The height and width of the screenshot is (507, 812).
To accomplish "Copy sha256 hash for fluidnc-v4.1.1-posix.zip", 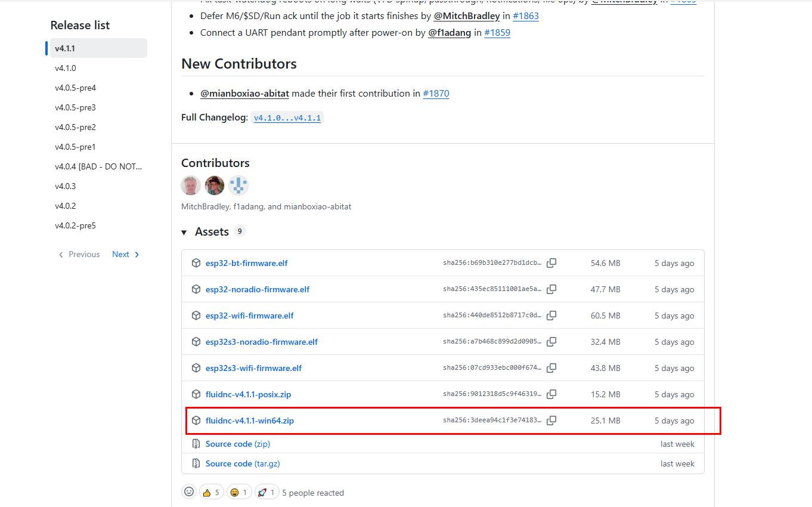I will click(x=551, y=394).
